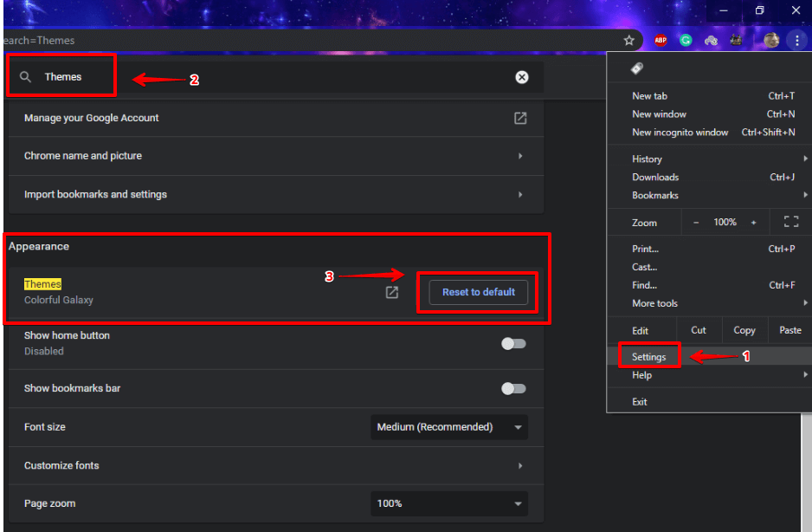This screenshot has width=812, height=532.
Task: Decrease zoom with the minus button
Action: tap(696, 223)
